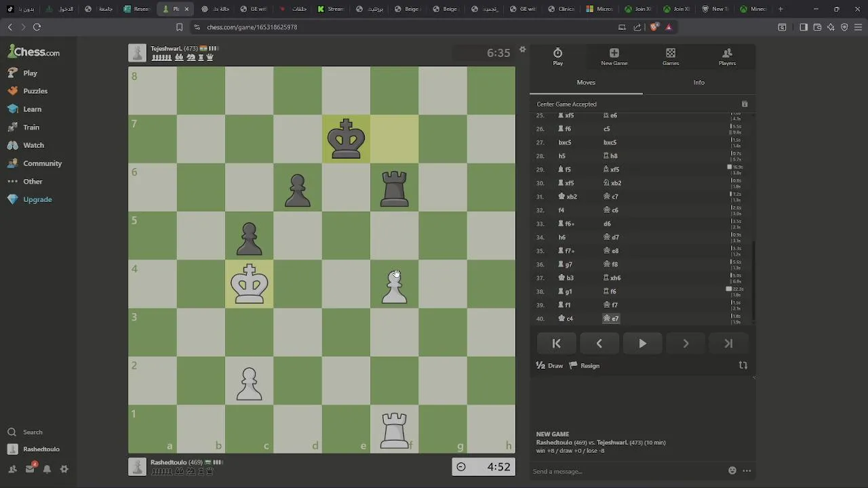Select move xb2 in row 31
This screenshot has height=488, width=868.
568,197
